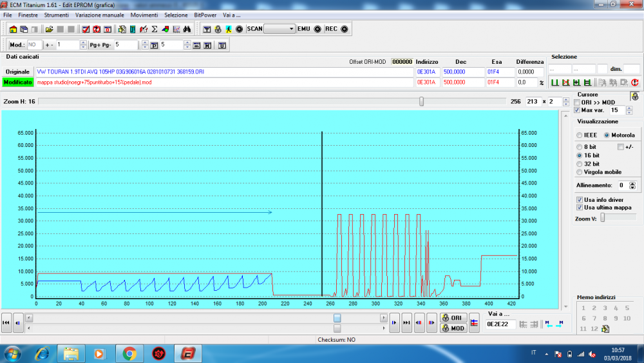Select the 8 bit radio option
The width and height of the screenshot is (644, 363).
[x=580, y=148]
